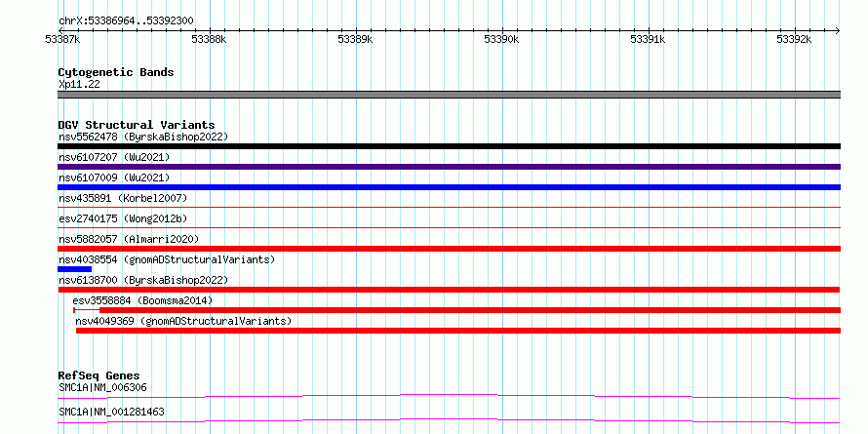Click the Xp11.22 band label
The height and width of the screenshot is (434, 868).
[79, 85]
